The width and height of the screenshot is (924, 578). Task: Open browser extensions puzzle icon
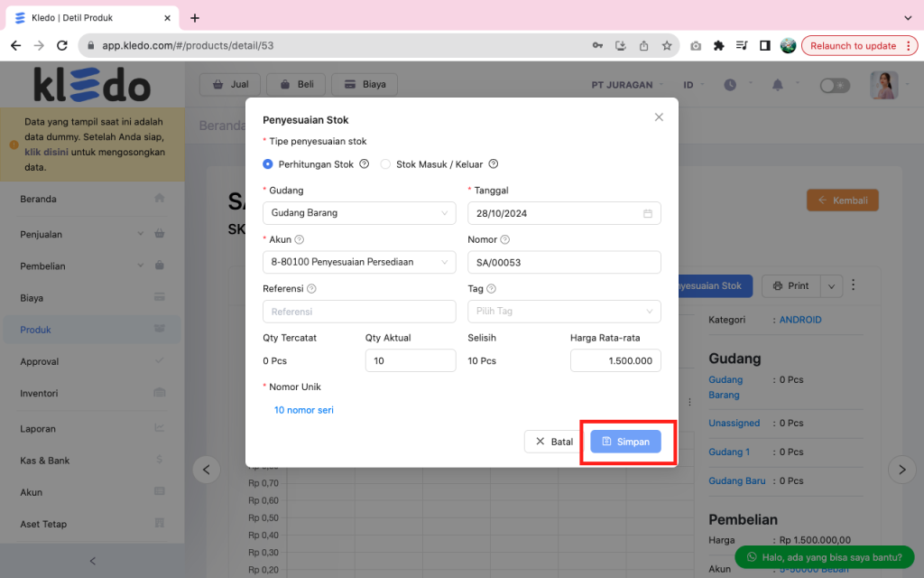pos(718,45)
